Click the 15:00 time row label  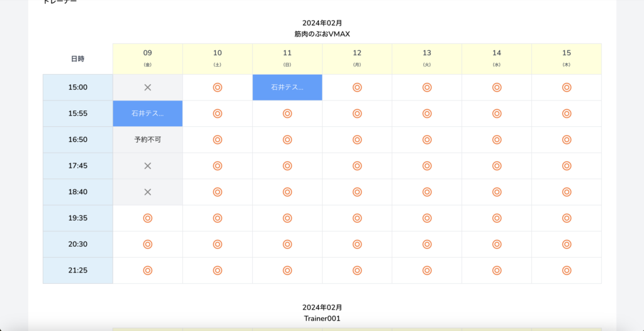point(78,87)
